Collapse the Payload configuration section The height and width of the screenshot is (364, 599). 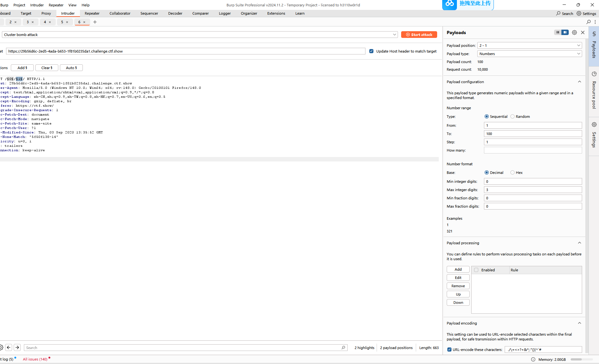pyautogui.click(x=580, y=82)
